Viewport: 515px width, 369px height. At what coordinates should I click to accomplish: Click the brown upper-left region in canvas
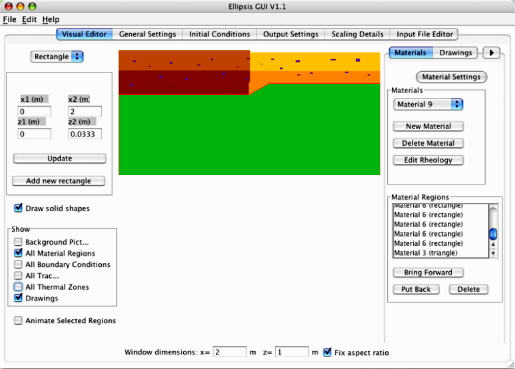(184, 60)
